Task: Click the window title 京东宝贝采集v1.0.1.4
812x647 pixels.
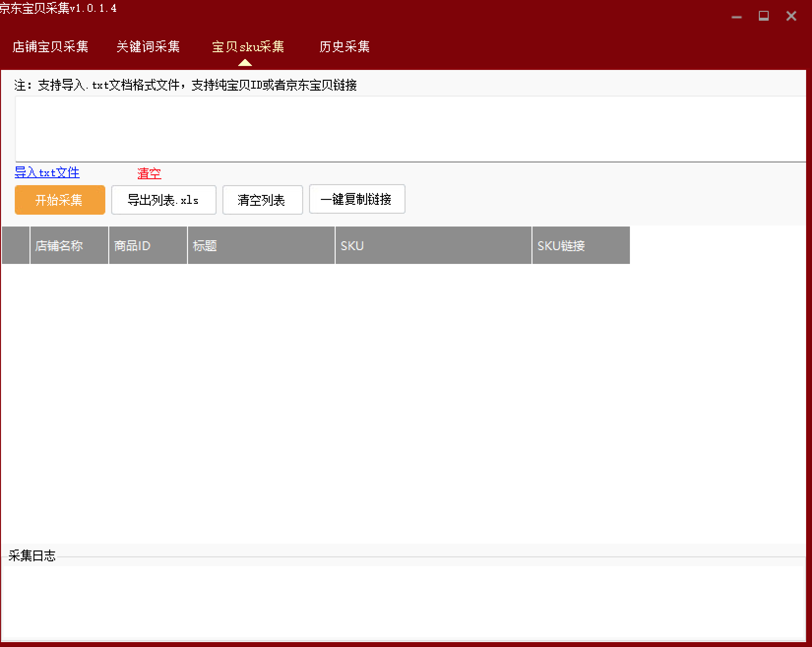Action: click(x=58, y=8)
